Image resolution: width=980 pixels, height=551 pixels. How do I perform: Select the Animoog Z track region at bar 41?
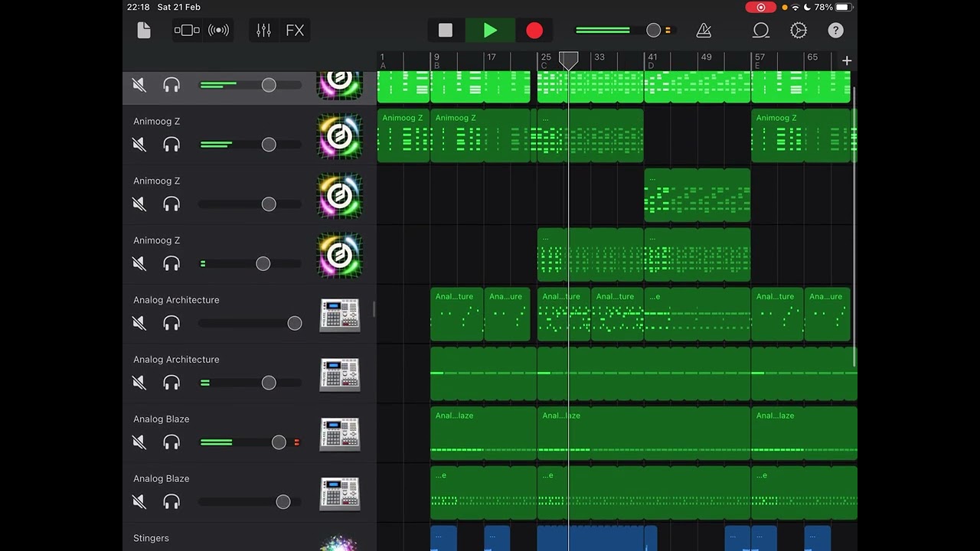(697, 195)
